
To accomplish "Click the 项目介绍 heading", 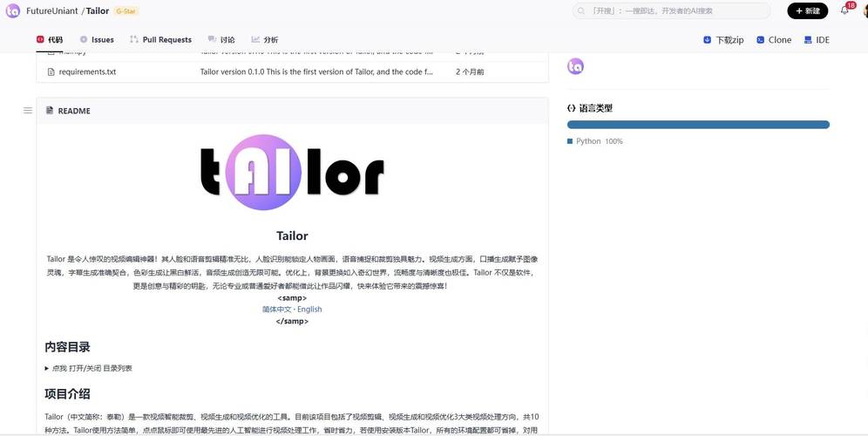I will (67, 394).
